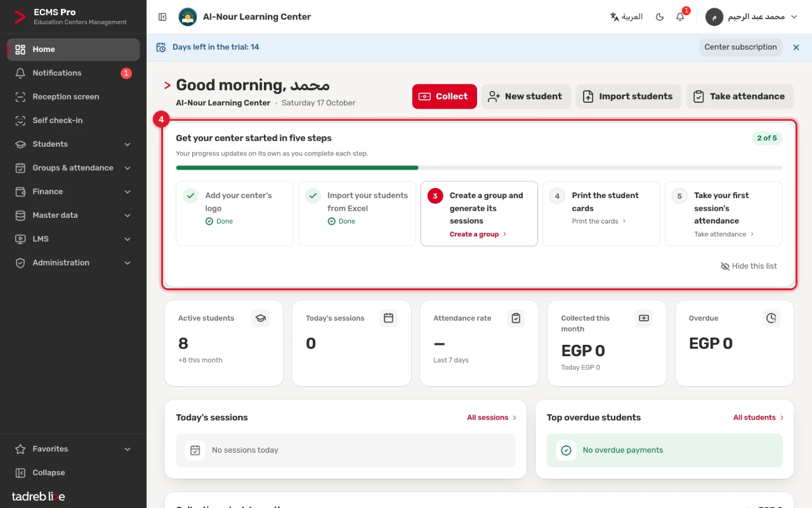Click the Administration shield icon
This screenshot has height=508, width=812.
pos(20,263)
